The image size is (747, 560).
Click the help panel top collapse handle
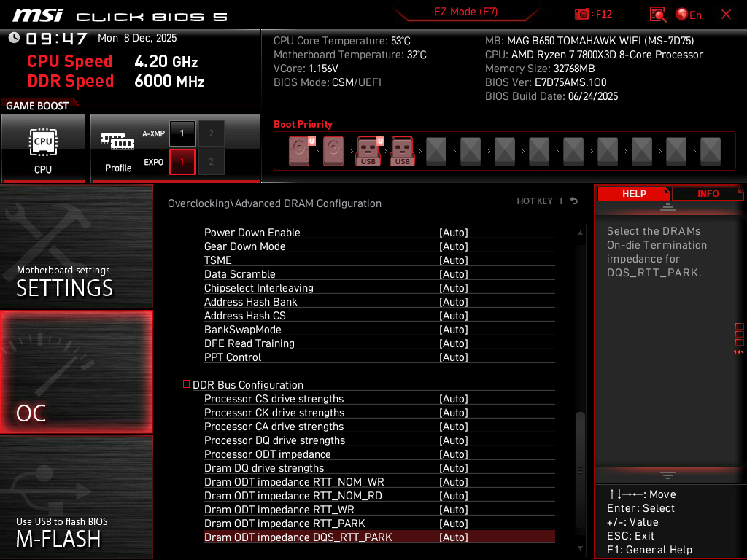(x=668, y=206)
